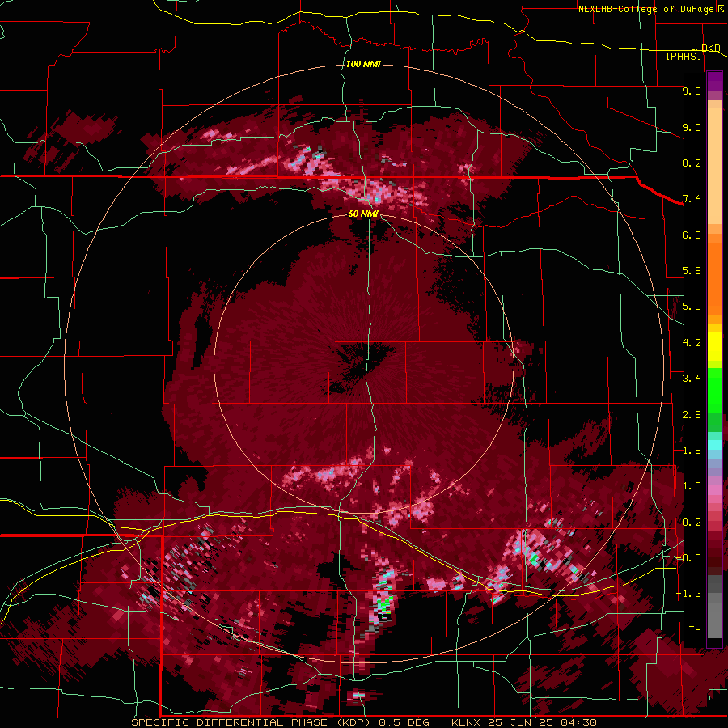Viewport: 728px width, 728px height.
Task: Click the KLNX station identifier in the caption
Action: coord(468,722)
